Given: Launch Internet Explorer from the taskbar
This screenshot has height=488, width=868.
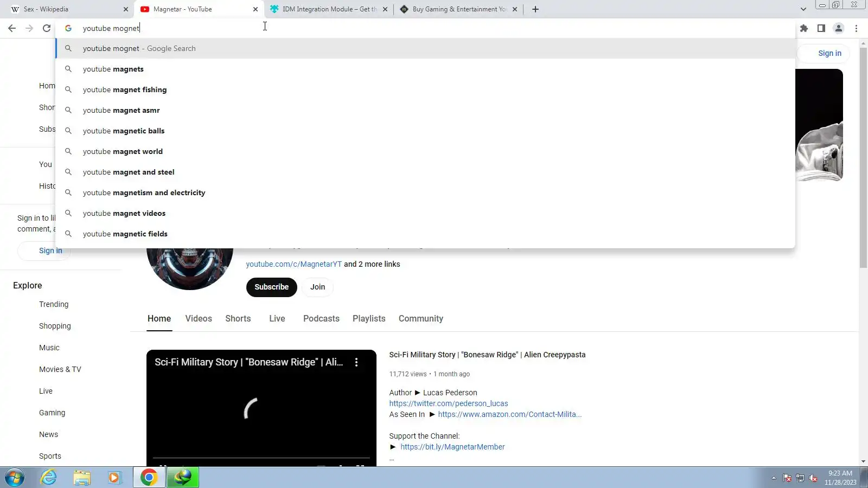Looking at the screenshot, I should coord(49,478).
